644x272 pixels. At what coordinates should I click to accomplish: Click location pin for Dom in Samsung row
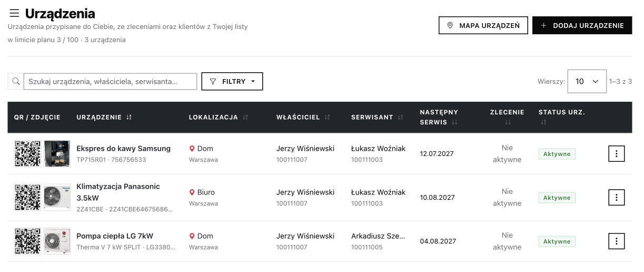(x=192, y=149)
